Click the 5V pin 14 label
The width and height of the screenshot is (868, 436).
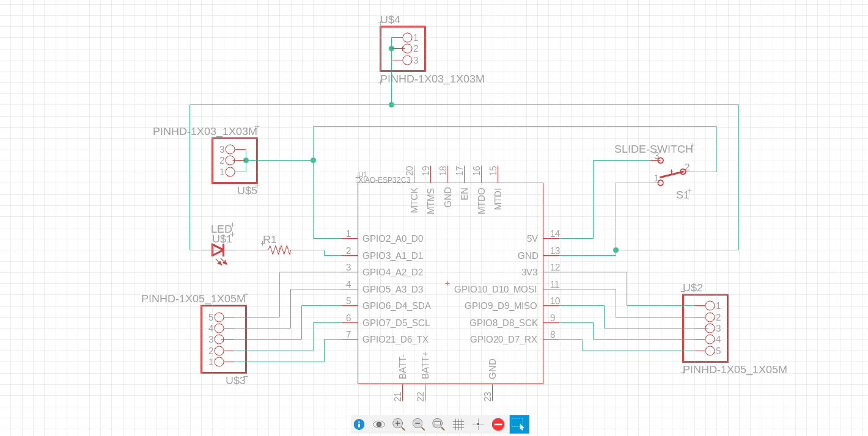coord(532,239)
